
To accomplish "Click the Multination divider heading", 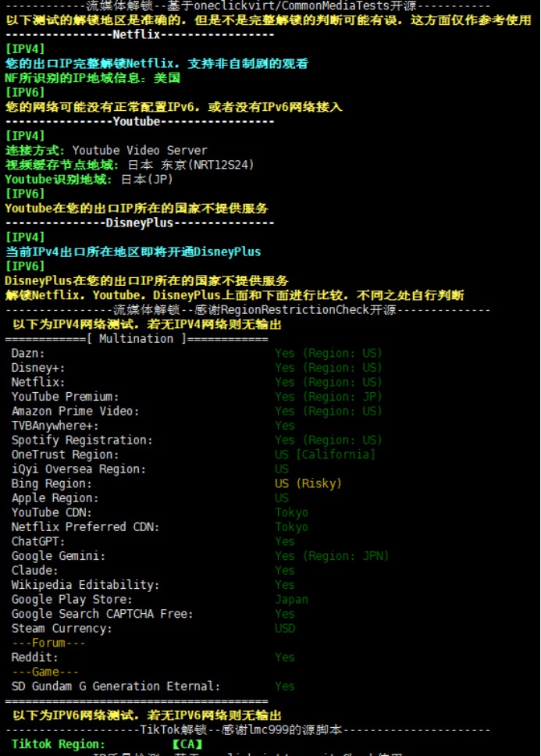I will coord(137,339).
